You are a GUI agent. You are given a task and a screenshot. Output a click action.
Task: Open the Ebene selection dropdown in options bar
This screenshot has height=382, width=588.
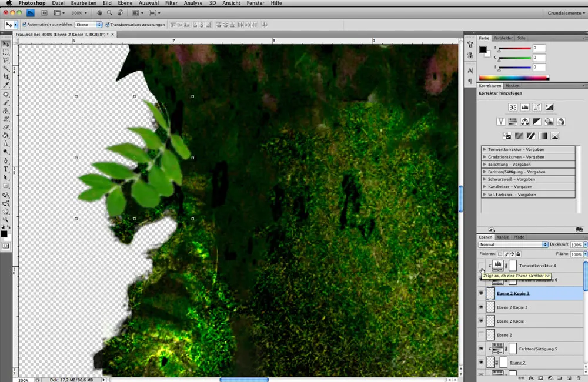tap(88, 24)
